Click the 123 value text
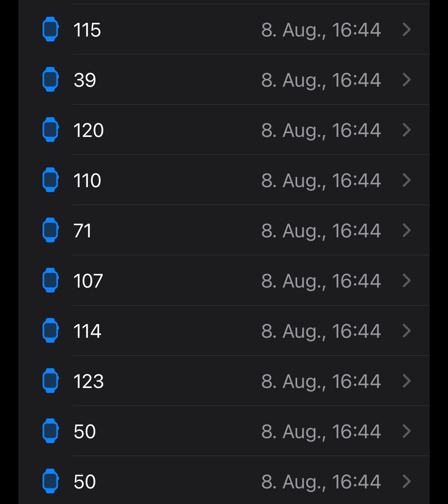This screenshot has height=504, width=448. pyautogui.click(x=89, y=381)
